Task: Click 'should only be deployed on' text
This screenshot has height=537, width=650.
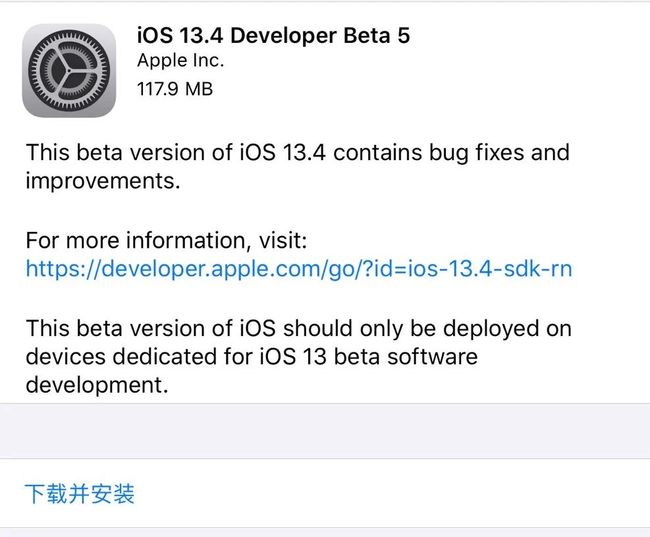Action: click(x=427, y=328)
